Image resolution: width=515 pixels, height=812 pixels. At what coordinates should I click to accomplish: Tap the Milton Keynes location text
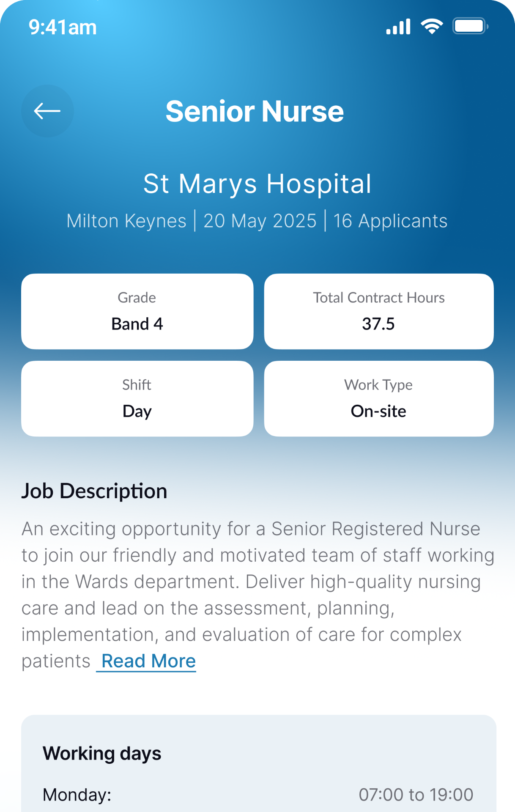coord(126,221)
